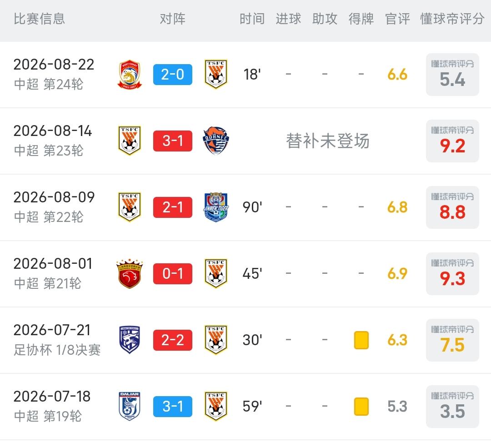Tap yellow card icon in 07-21 row

(361, 340)
